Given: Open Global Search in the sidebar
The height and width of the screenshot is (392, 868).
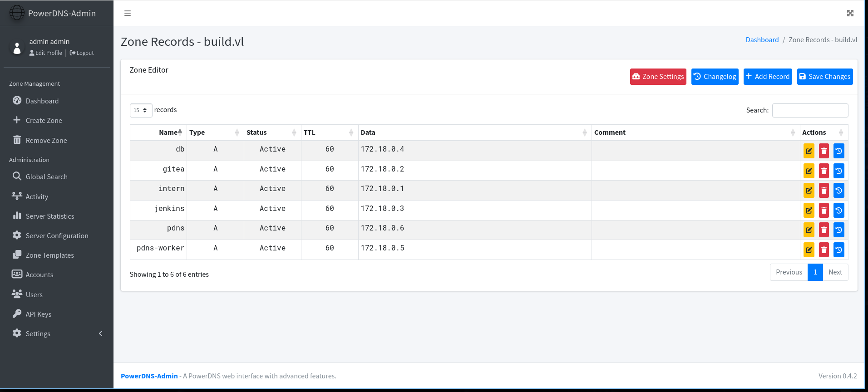Looking at the screenshot, I should point(57,176).
